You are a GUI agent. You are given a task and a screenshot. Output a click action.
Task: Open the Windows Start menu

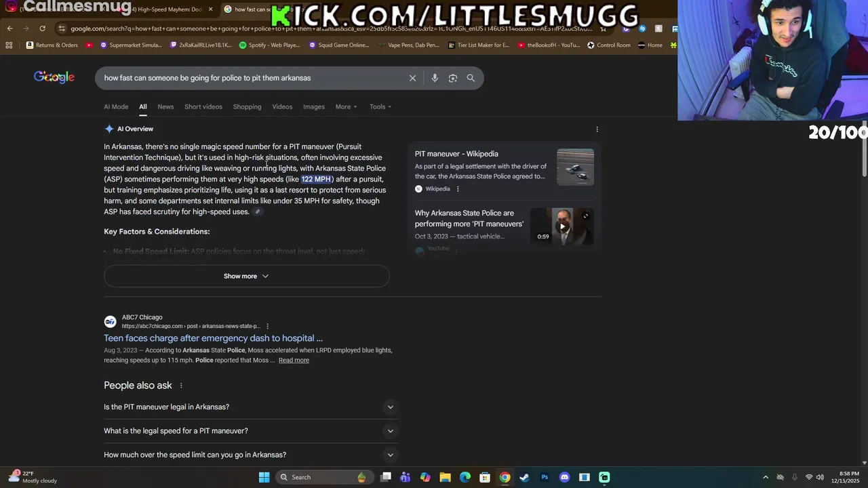(264, 477)
